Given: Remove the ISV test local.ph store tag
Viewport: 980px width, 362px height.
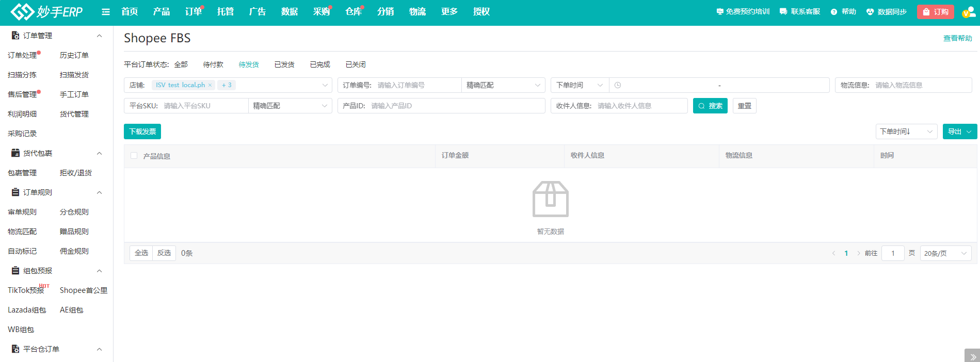Looking at the screenshot, I should coord(210,85).
